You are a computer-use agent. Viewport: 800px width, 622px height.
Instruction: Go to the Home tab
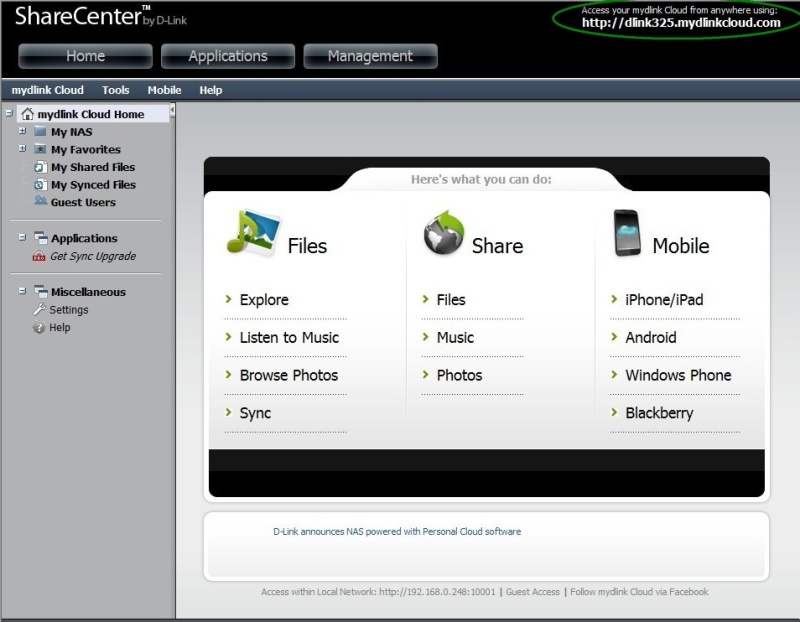85,56
